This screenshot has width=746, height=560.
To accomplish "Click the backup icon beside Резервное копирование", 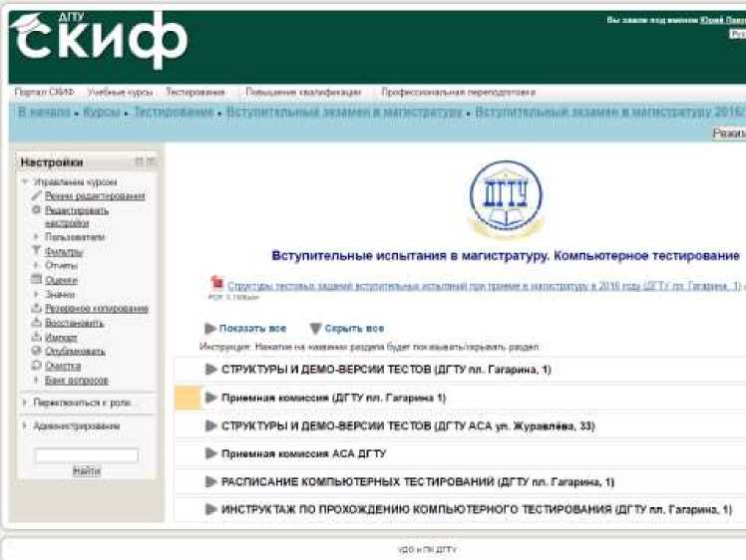I will pos(37,308).
